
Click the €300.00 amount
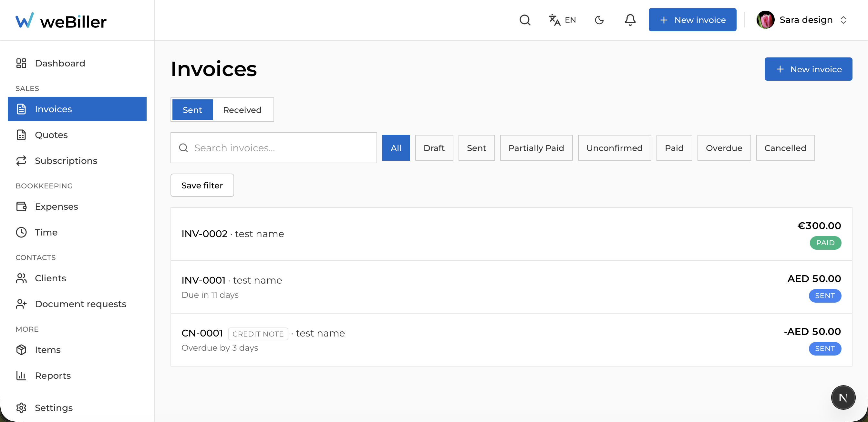click(x=819, y=226)
